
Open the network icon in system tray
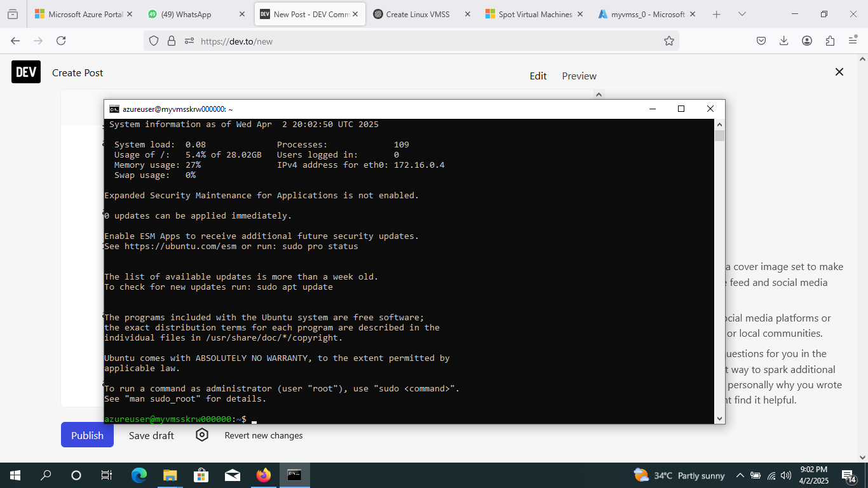(x=771, y=475)
